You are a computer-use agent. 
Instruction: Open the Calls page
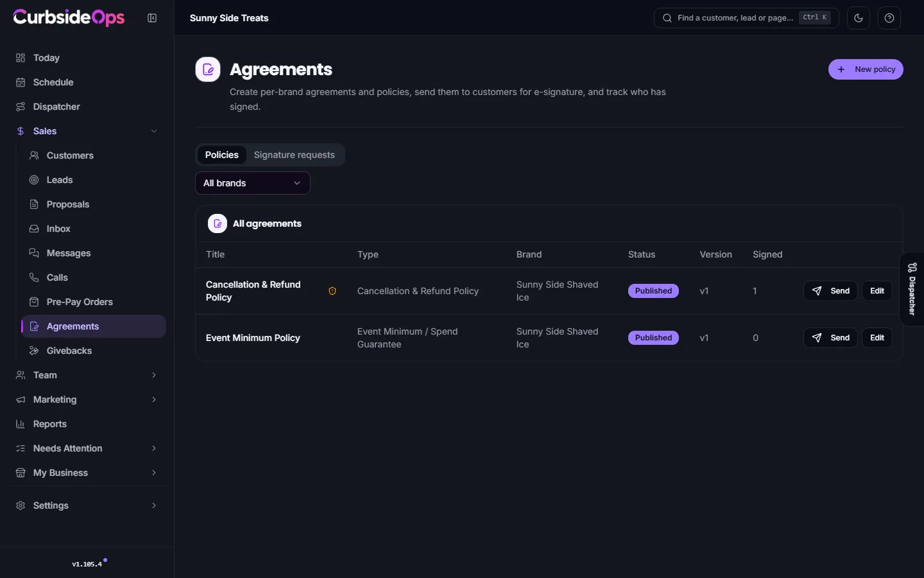94,277
